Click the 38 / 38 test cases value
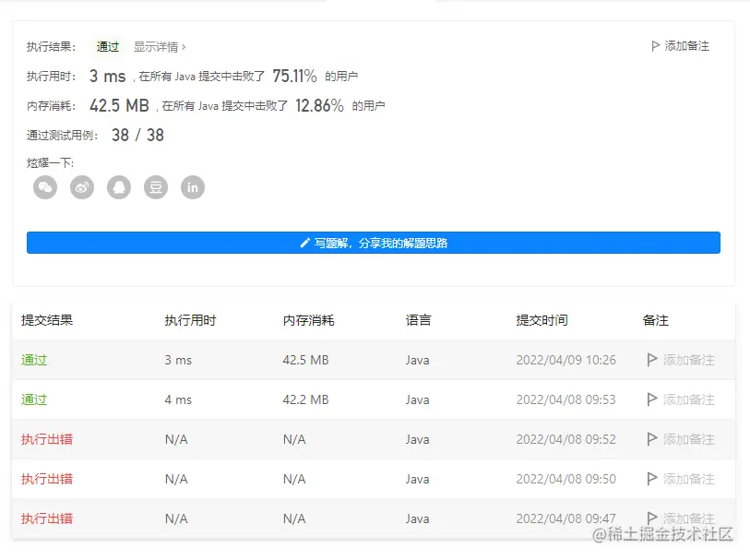Screen dimensions: 750x560 coord(137,136)
